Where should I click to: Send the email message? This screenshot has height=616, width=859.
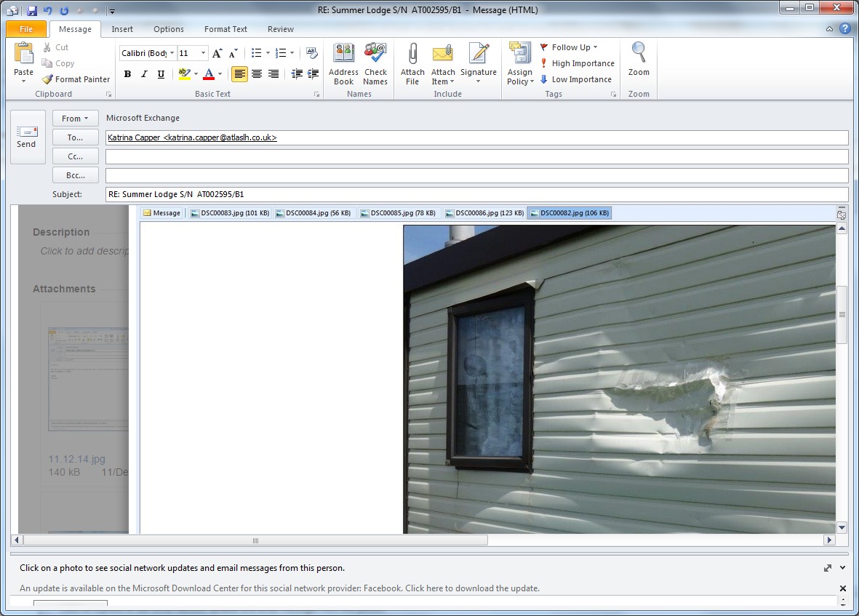28,137
